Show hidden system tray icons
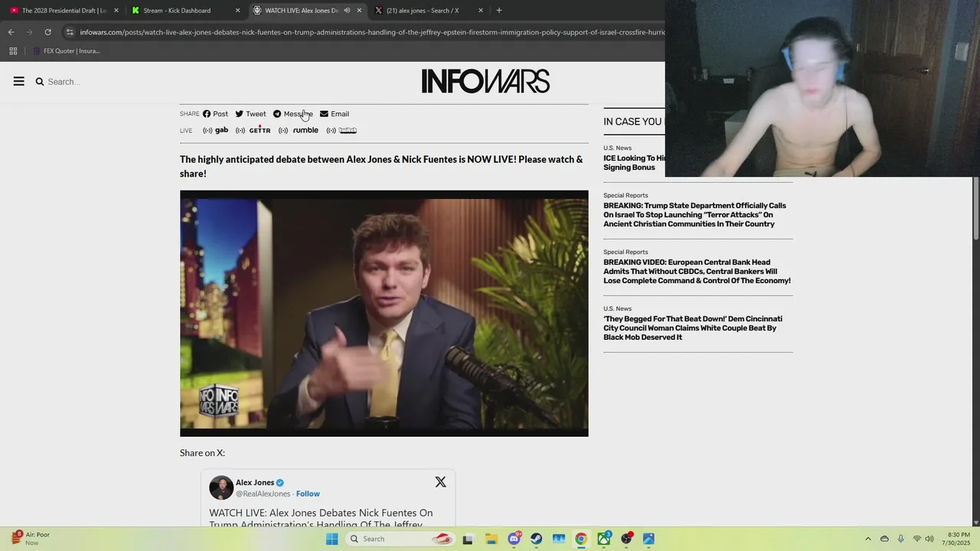980x551 pixels. coord(867,539)
